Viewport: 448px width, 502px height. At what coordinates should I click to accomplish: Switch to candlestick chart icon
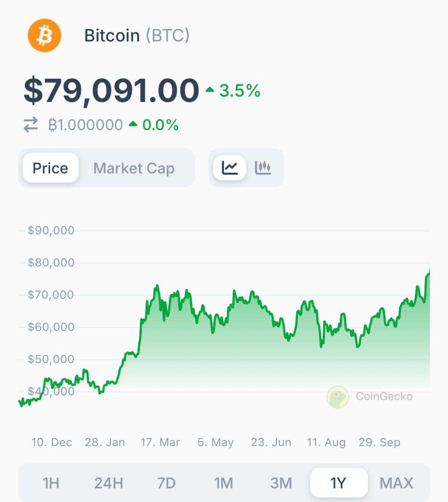pos(263,168)
